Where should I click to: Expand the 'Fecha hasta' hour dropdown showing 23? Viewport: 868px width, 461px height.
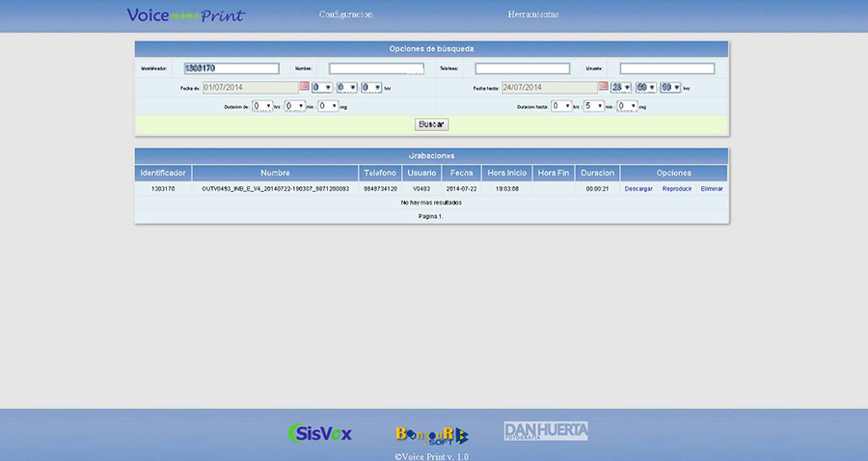(620, 87)
